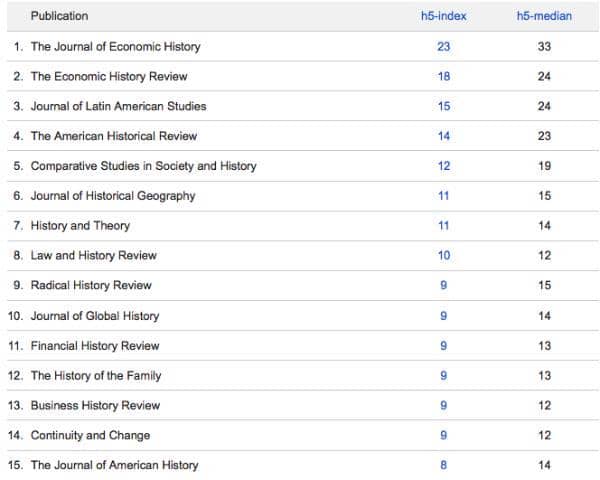Click the Publication column header

tap(59, 16)
